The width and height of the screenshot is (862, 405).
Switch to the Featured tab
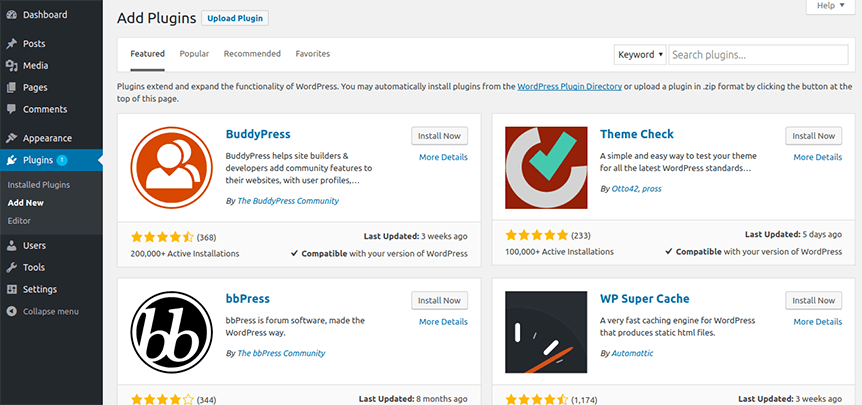click(147, 54)
